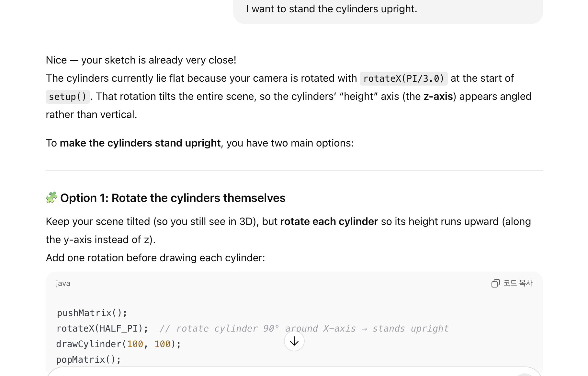
Task: Click the pushMatrix(); code line
Action: 92,313
